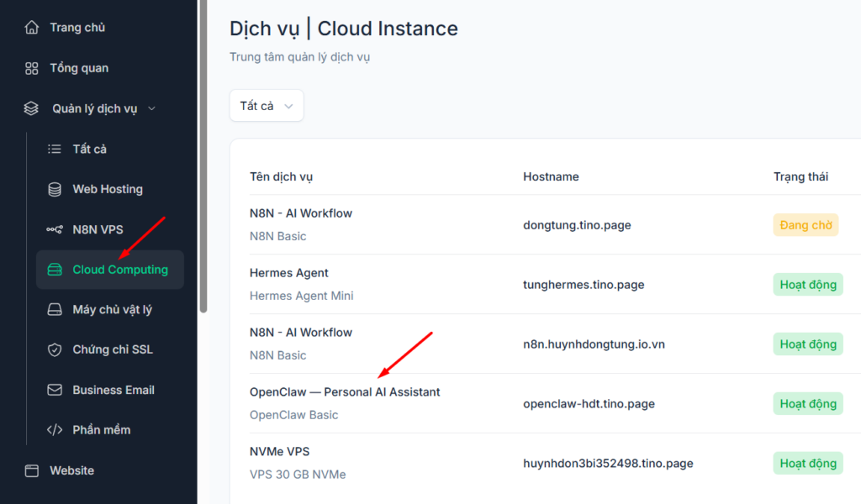The height and width of the screenshot is (504, 861).
Task: Collapse the Quản lý dịch vụ chevron
Action: click(151, 108)
